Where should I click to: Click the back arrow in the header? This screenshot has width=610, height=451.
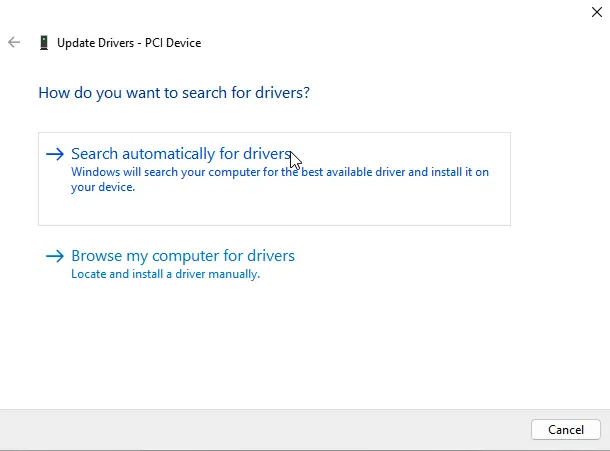[14, 43]
